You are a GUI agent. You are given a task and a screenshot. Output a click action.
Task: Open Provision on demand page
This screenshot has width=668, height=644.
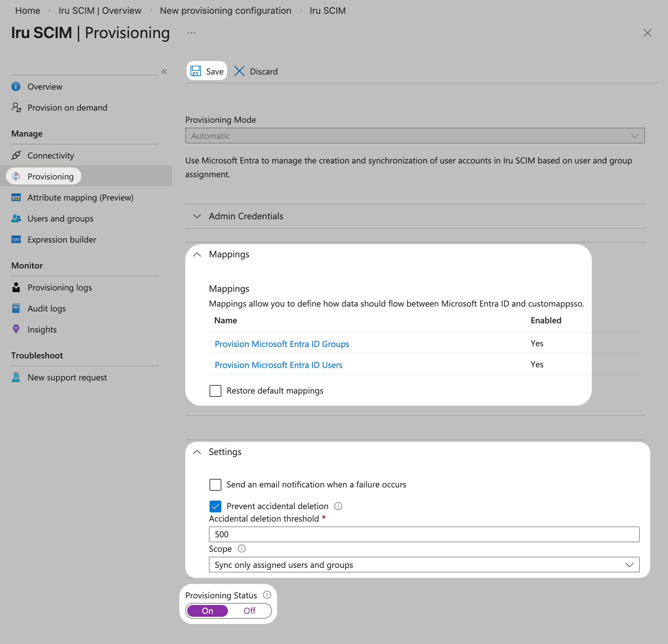(x=67, y=108)
